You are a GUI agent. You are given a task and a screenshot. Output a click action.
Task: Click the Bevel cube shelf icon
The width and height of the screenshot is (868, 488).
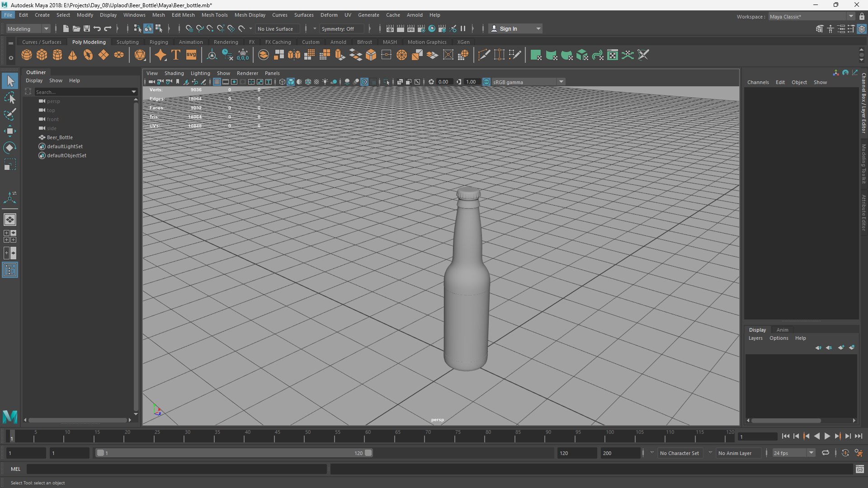pos(371,55)
